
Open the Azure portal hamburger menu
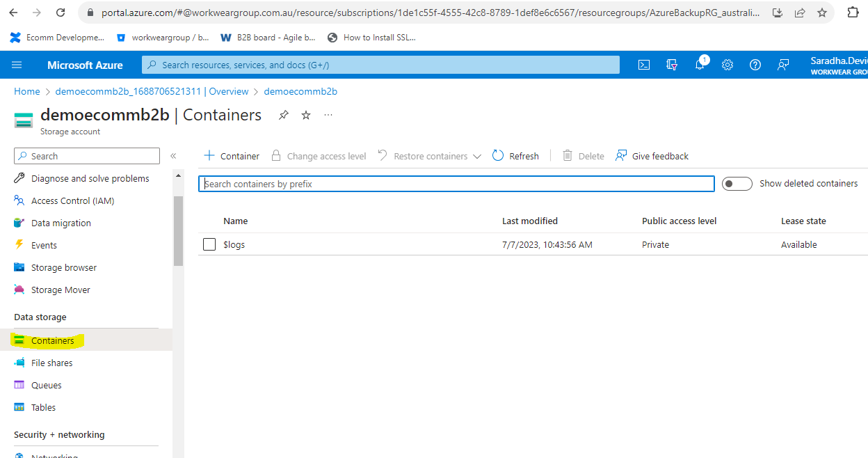click(17, 65)
